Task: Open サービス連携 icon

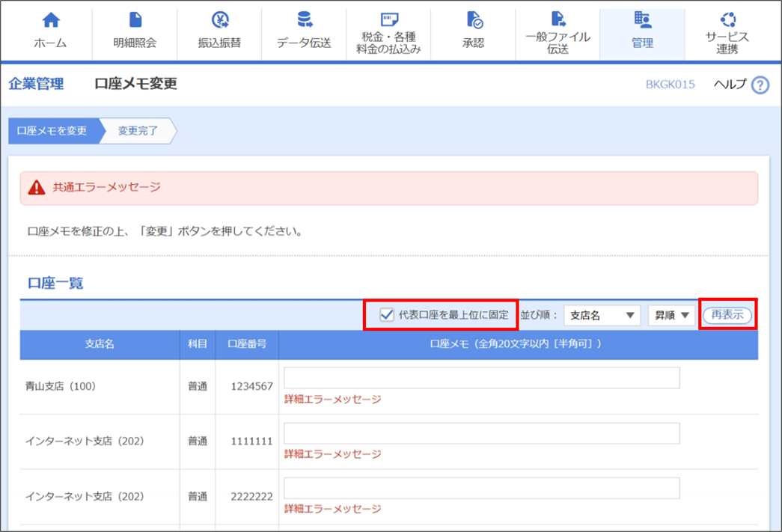Action: (x=727, y=20)
